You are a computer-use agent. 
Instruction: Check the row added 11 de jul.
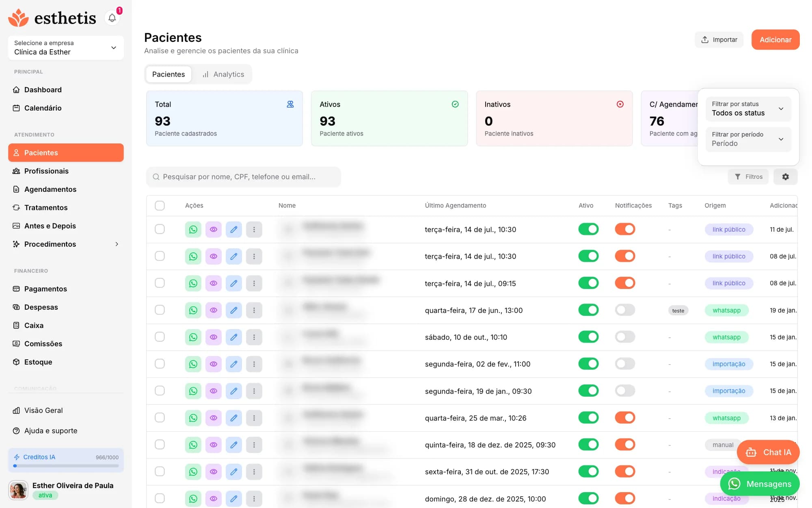tap(160, 229)
